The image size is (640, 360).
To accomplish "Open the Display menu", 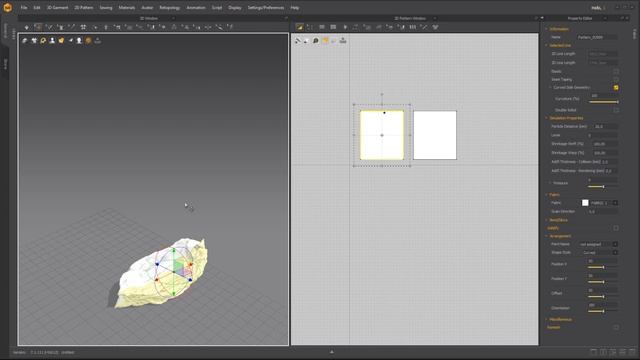I will pyautogui.click(x=235, y=8).
